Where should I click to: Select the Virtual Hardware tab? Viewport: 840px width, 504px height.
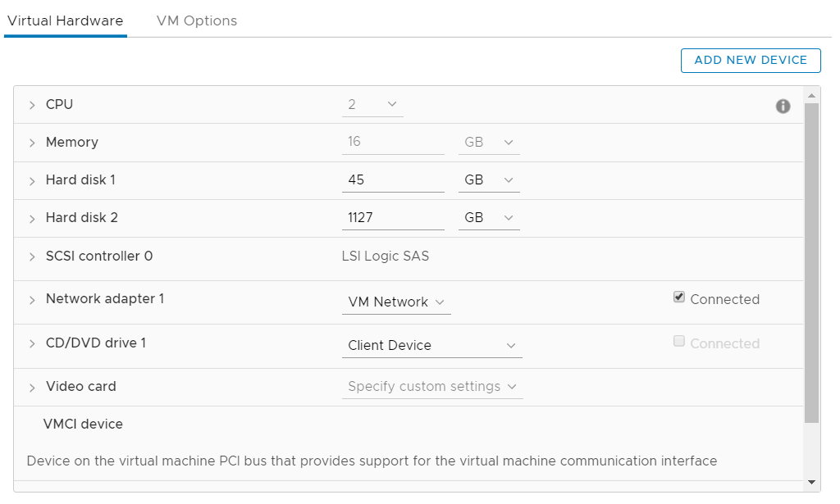[x=66, y=20]
